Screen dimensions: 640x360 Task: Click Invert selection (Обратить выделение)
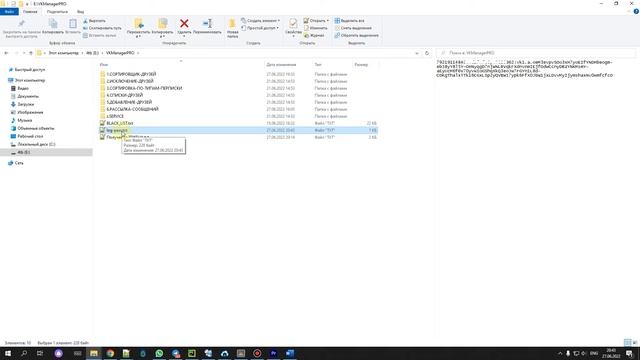pos(356,36)
